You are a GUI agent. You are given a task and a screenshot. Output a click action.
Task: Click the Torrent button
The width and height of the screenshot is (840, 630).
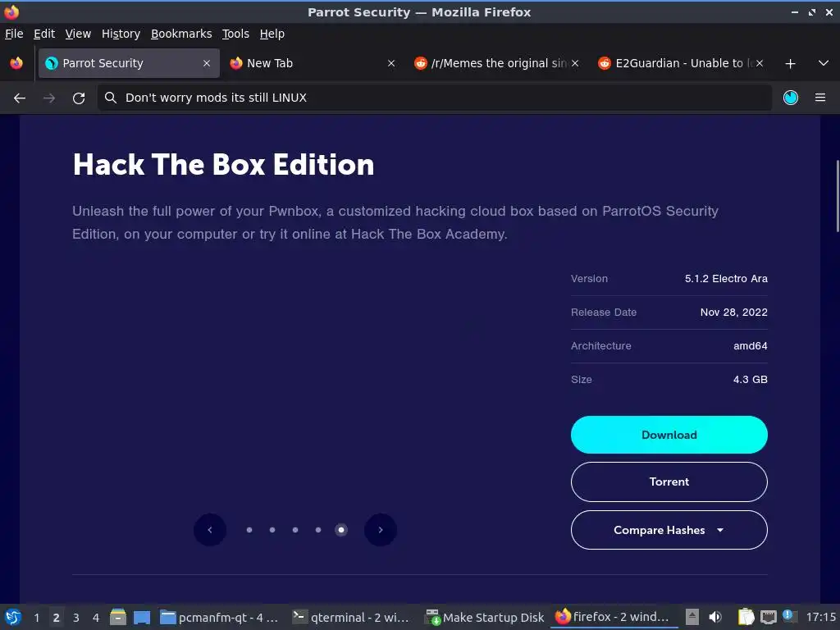pos(669,482)
